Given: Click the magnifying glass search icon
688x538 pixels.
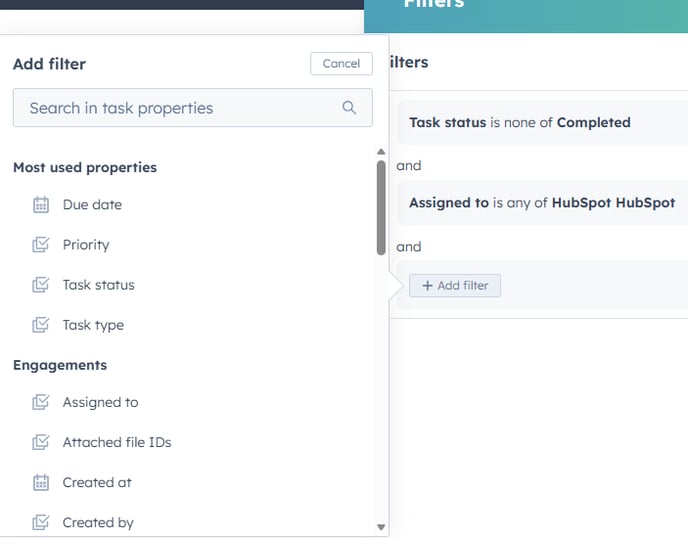Looking at the screenshot, I should pos(349,108).
